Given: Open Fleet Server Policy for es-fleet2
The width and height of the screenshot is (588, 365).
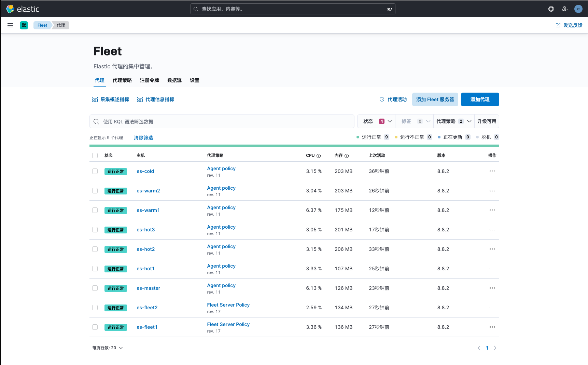Looking at the screenshot, I should click(x=228, y=305).
